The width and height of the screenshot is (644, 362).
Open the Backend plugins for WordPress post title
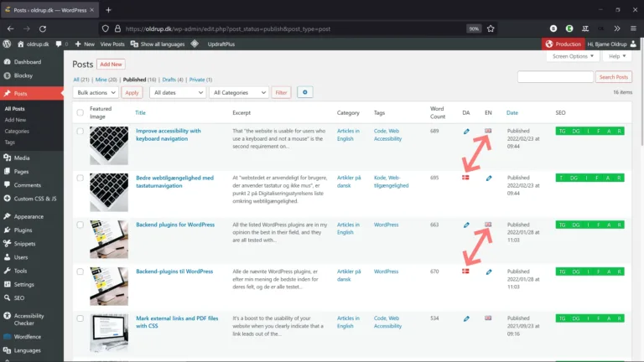[175, 225]
